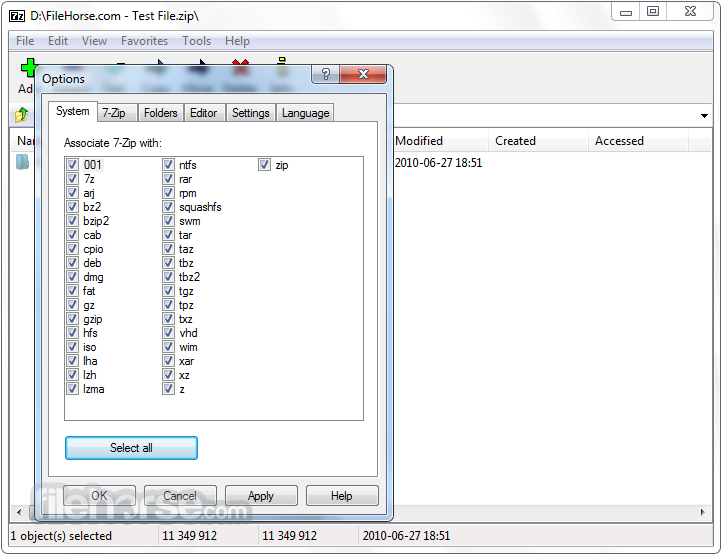
Task: Click the up-folder arrow icon
Action: click(x=21, y=115)
